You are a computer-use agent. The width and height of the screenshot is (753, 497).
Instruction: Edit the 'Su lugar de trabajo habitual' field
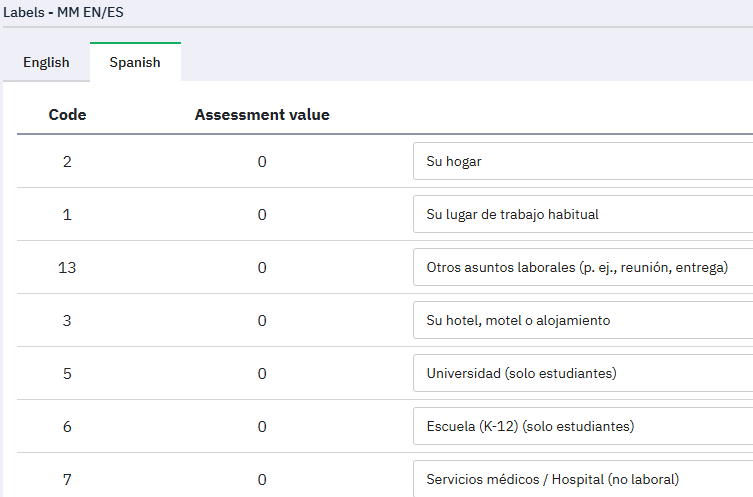click(x=582, y=214)
